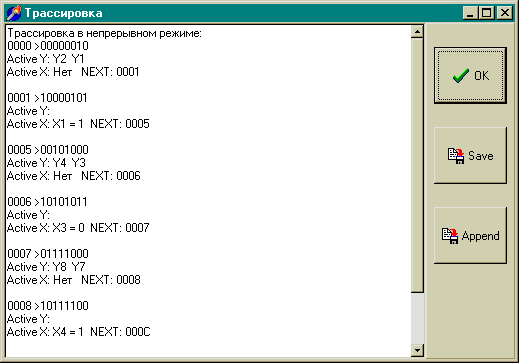Click the line ending with 'NEXT: 0001'
This screenshot has width=519, height=363.
(x=73, y=72)
